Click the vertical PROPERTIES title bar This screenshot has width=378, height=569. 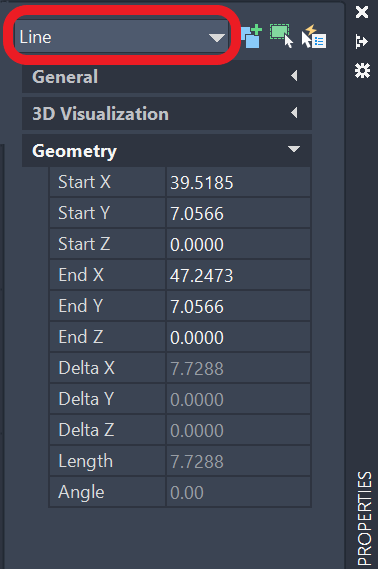point(364,518)
